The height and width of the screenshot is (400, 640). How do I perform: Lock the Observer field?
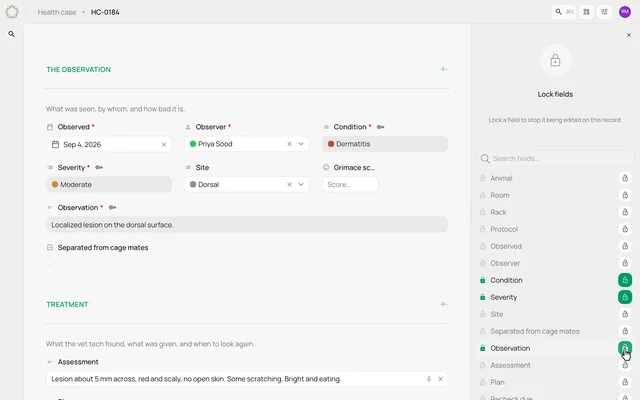[x=625, y=263]
